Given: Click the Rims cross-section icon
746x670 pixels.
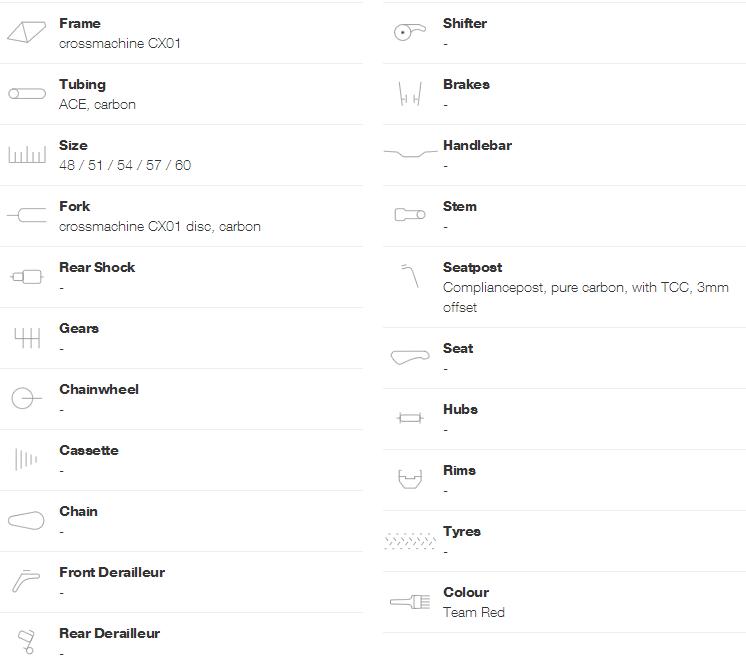Looking at the screenshot, I should (x=410, y=479).
